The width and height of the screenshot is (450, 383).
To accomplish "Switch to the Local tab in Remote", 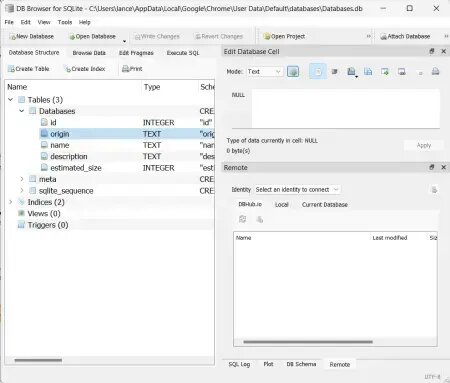I will click(x=282, y=204).
